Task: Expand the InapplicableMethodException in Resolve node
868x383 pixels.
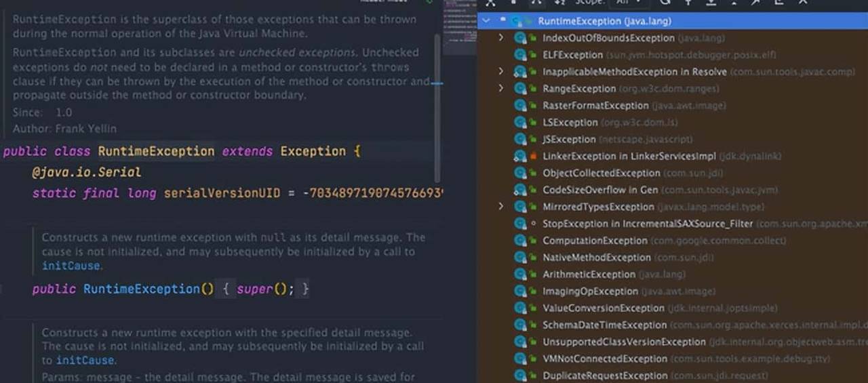Action: (x=501, y=72)
